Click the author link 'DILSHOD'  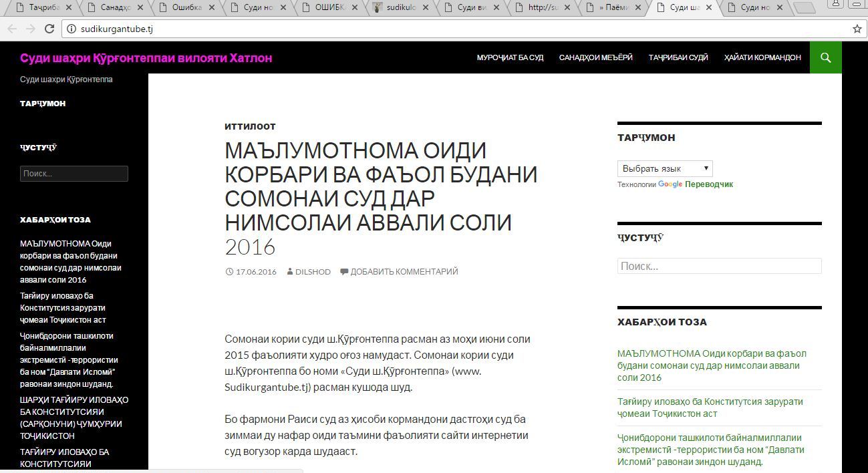312,272
